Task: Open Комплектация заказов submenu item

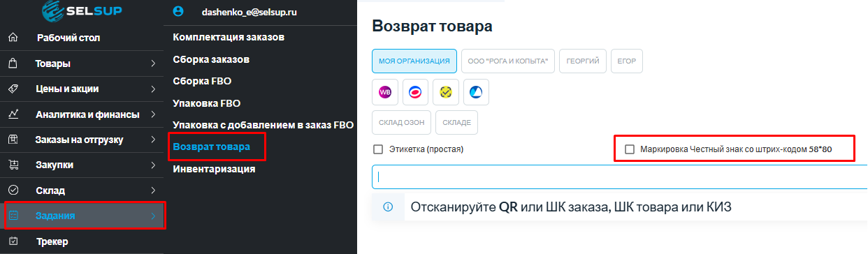Action: (x=228, y=36)
